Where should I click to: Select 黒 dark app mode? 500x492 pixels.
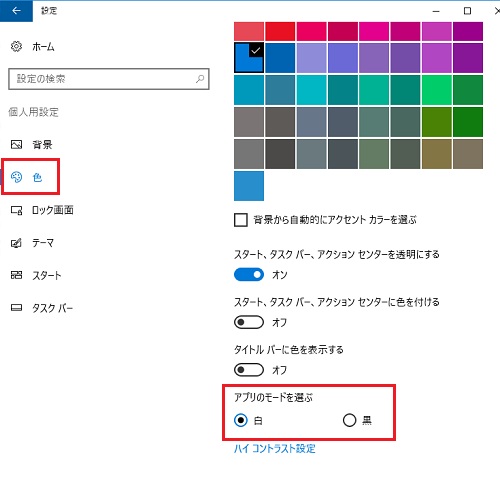coord(349,420)
